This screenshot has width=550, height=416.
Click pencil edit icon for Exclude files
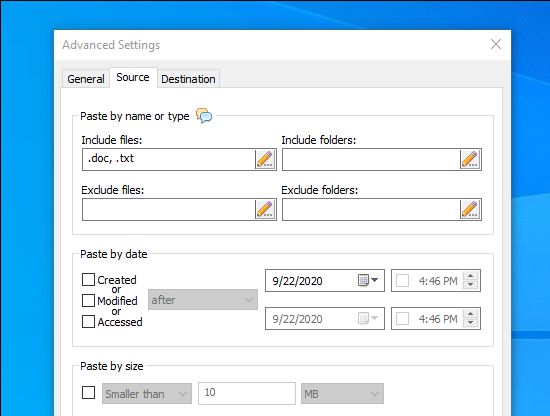pyautogui.click(x=265, y=209)
